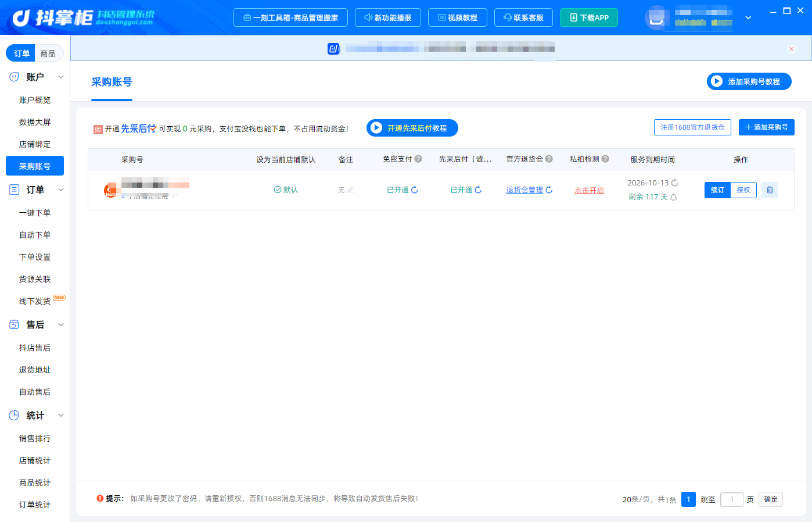This screenshot has width=812, height=522.
Task: Click the red 点击开启 link
Action: (589, 191)
